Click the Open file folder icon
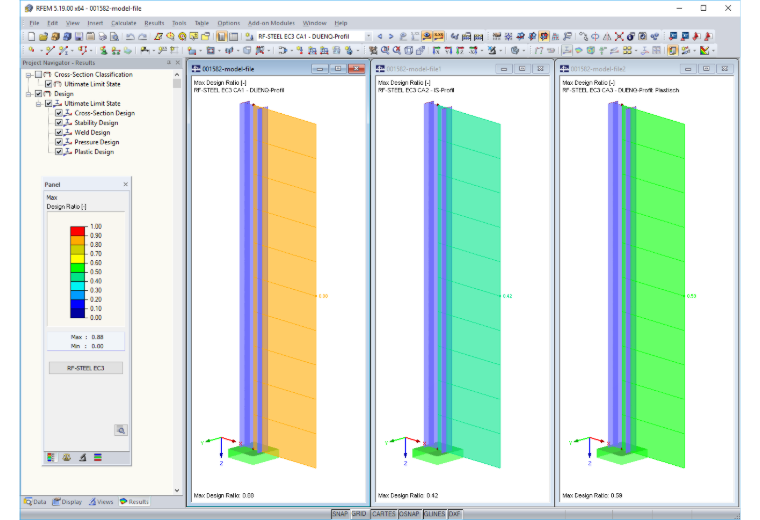The height and width of the screenshot is (520, 760). click(43, 36)
